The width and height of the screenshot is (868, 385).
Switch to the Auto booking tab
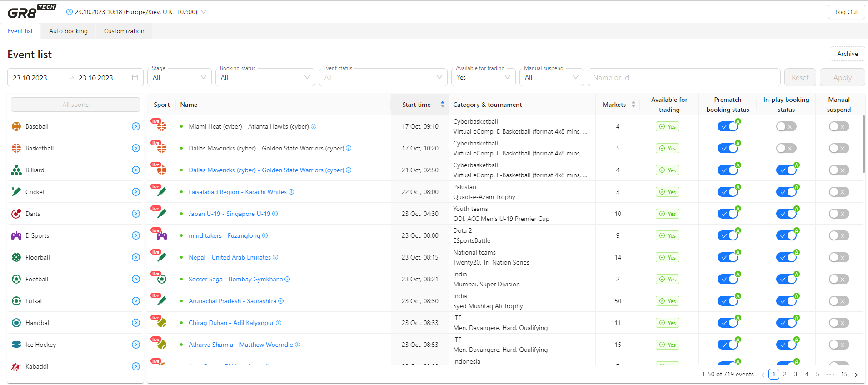pos(68,31)
